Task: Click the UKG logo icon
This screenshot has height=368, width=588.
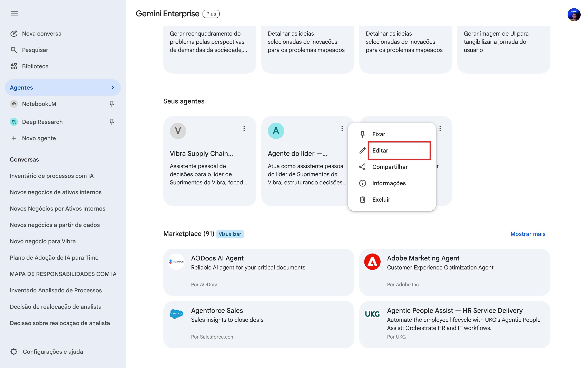Action: click(372, 314)
